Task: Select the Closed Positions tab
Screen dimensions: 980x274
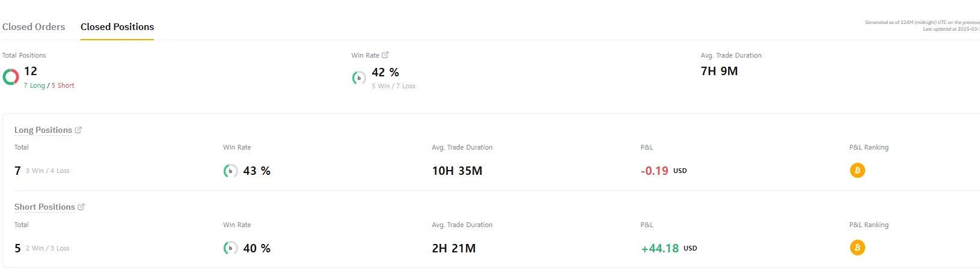Action: [x=117, y=27]
